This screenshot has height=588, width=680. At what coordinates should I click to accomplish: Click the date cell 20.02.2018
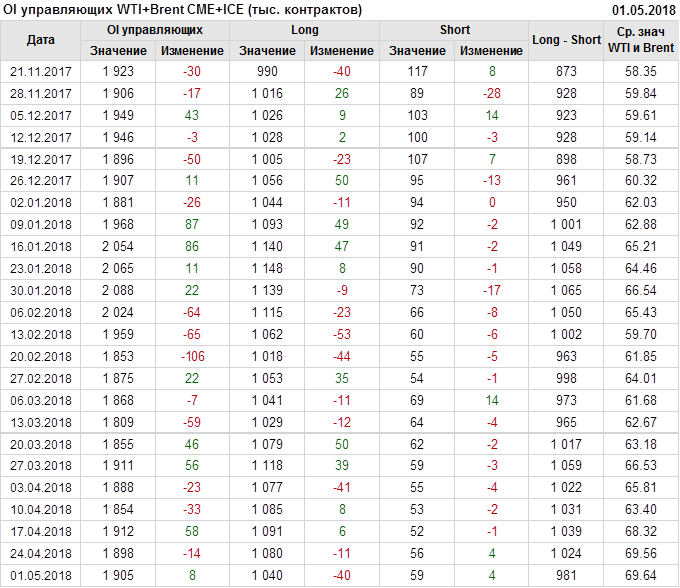point(40,357)
